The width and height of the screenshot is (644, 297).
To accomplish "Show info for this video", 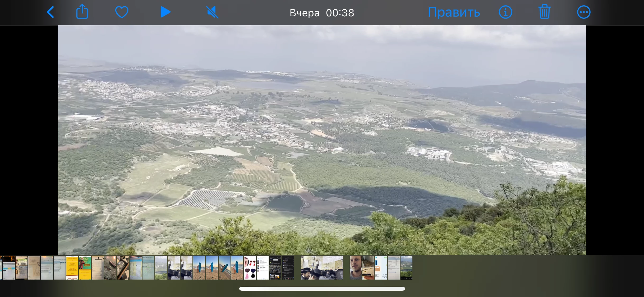I will 505,12.
